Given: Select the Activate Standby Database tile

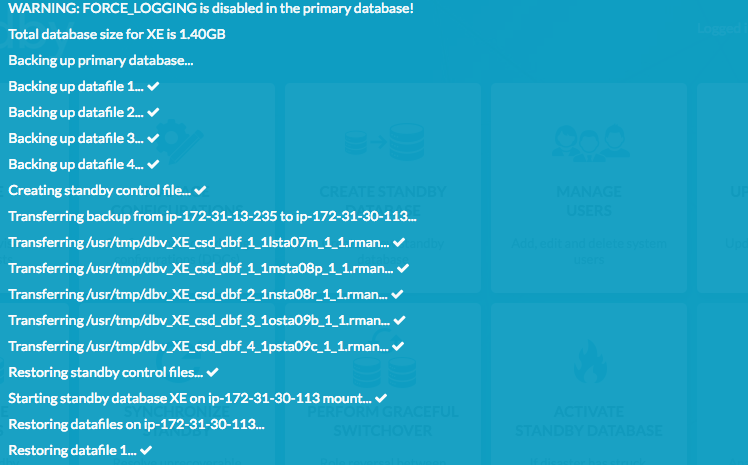Looking at the screenshot, I should (x=589, y=384).
